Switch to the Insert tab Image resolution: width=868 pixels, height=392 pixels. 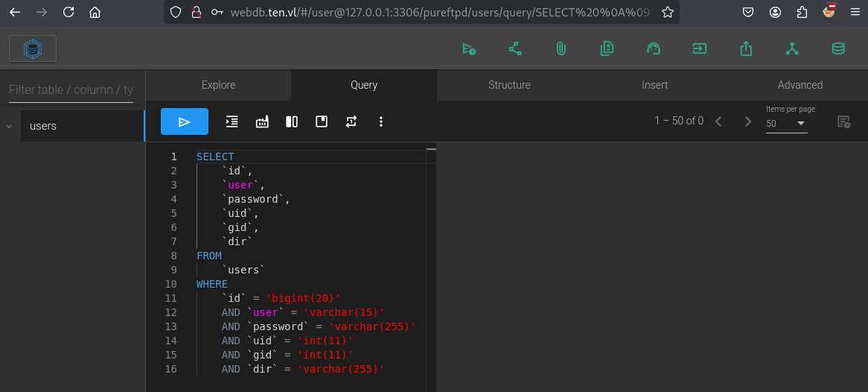pos(655,85)
